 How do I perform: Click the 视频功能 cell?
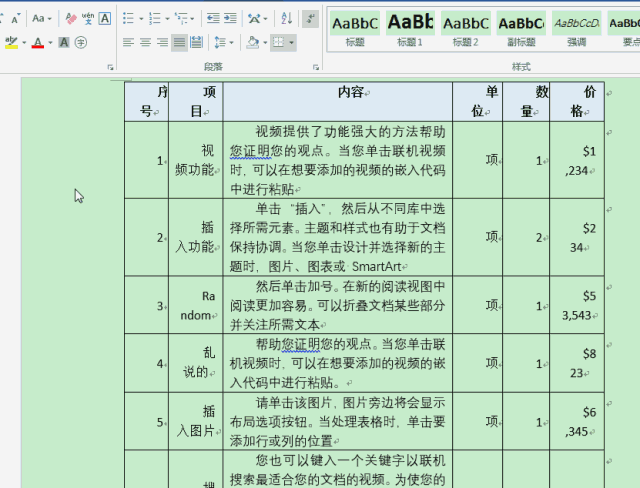click(x=196, y=160)
